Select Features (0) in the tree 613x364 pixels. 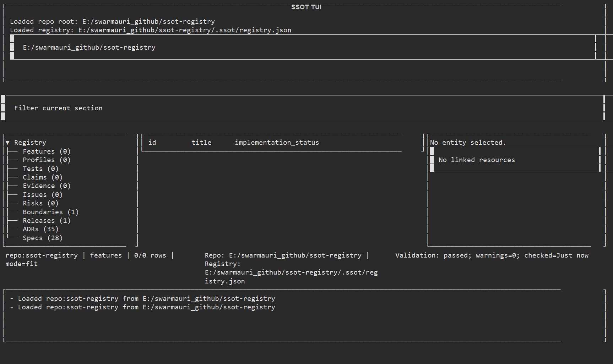pos(47,151)
